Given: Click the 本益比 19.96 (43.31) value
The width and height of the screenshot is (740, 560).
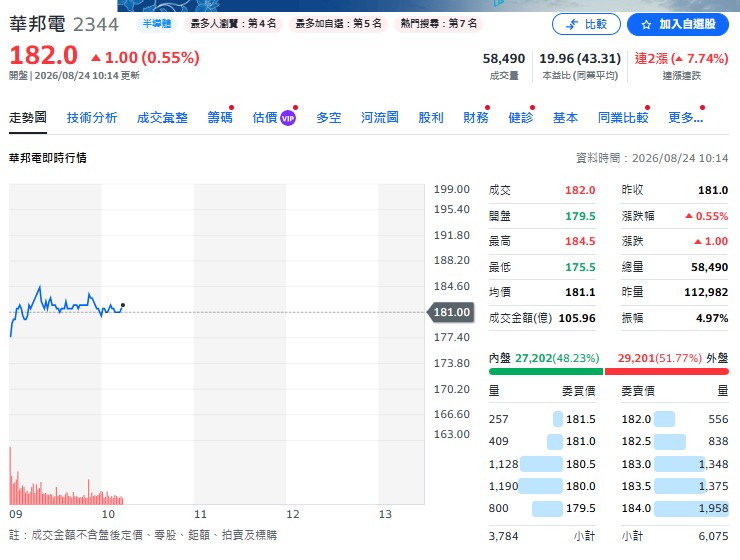Looking at the screenshot, I should click(x=580, y=59).
